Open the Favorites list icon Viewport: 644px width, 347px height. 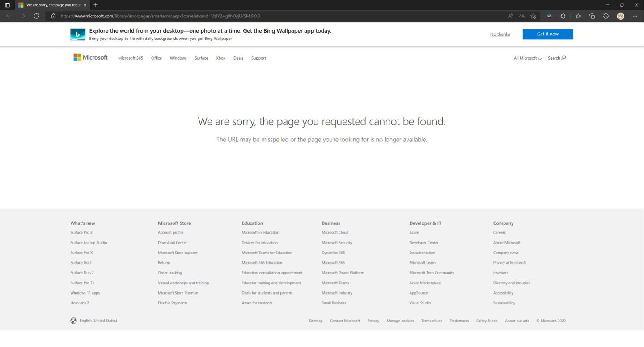(578, 16)
